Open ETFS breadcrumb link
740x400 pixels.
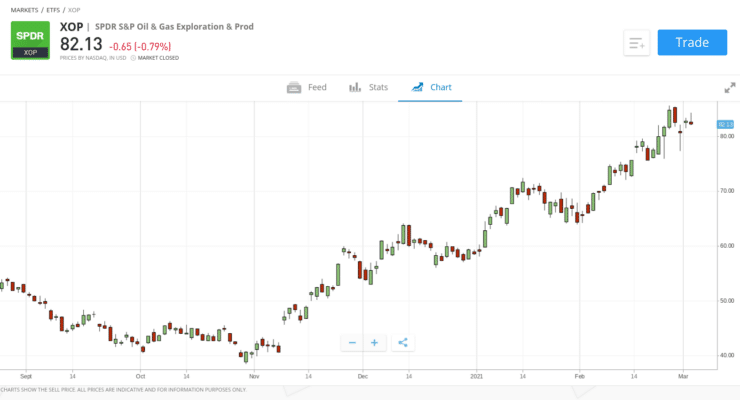pyautogui.click(x=53, y=10)
